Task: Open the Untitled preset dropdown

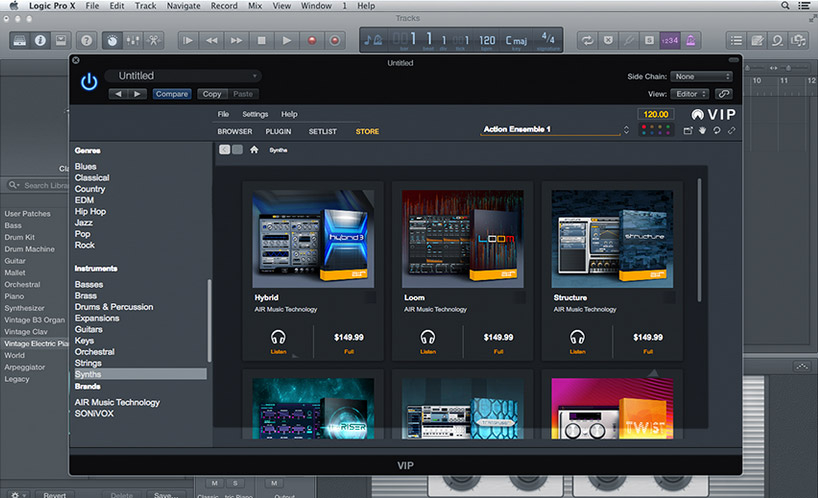Action: 183,76
